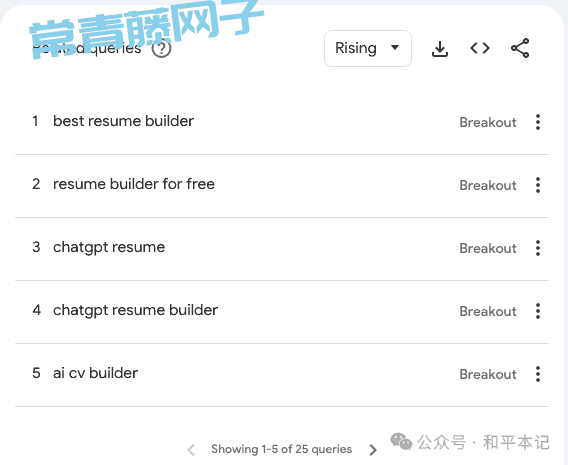Open the embed code icon
The height and width of the screenshot is (465, 568).
(480, 48)
